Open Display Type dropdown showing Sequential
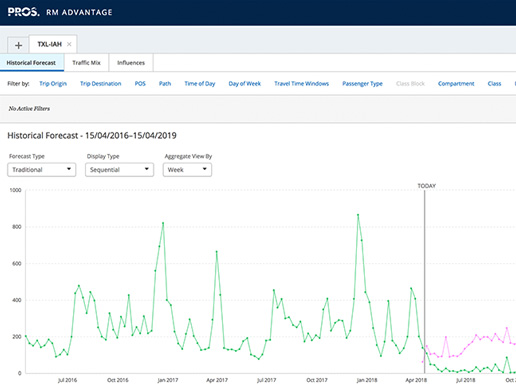516x389 pixels. click(119, 170)
